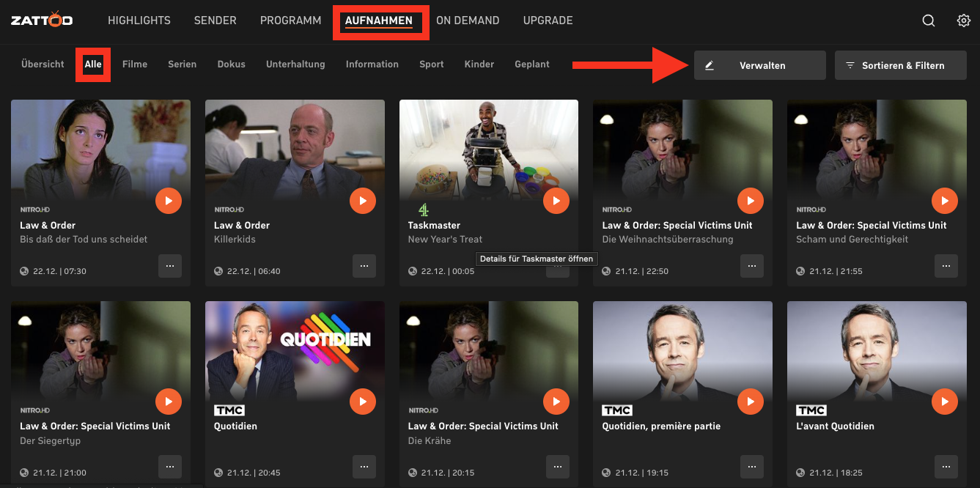Screen dimensions: 980x488
Task: Play the Taskmaster recording
Action: tap(556, 201)
